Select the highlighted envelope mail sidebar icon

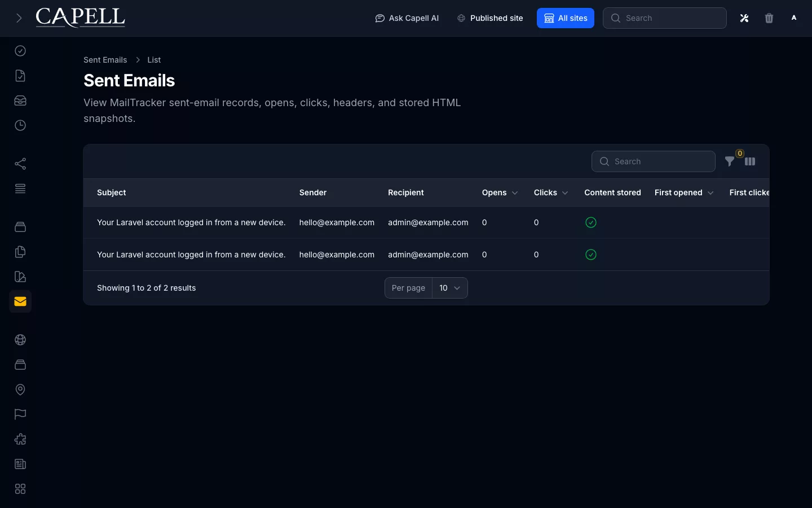pyautogui.click(x=20, y=301)
